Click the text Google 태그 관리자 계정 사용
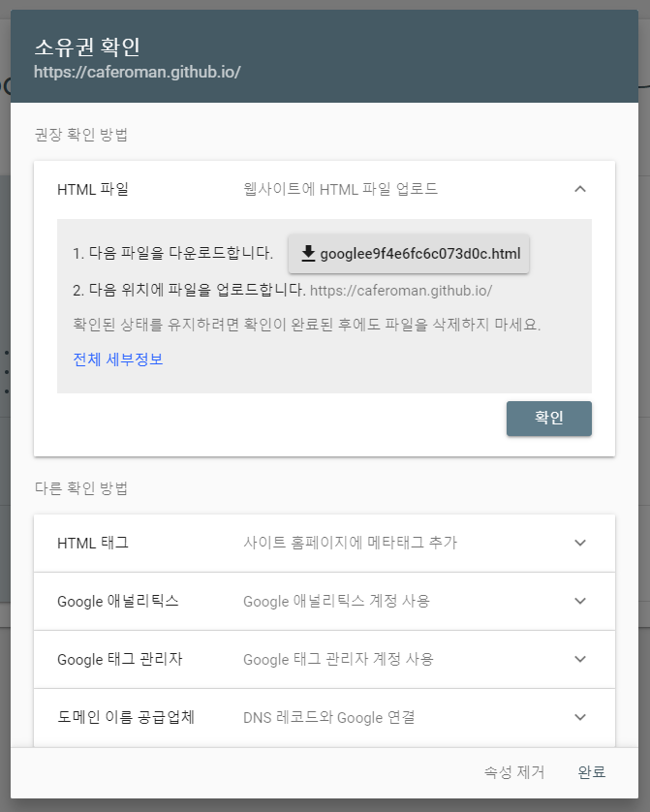Viewport: 650px width, 812px height. pyautogui.click(x=338, y=659)
